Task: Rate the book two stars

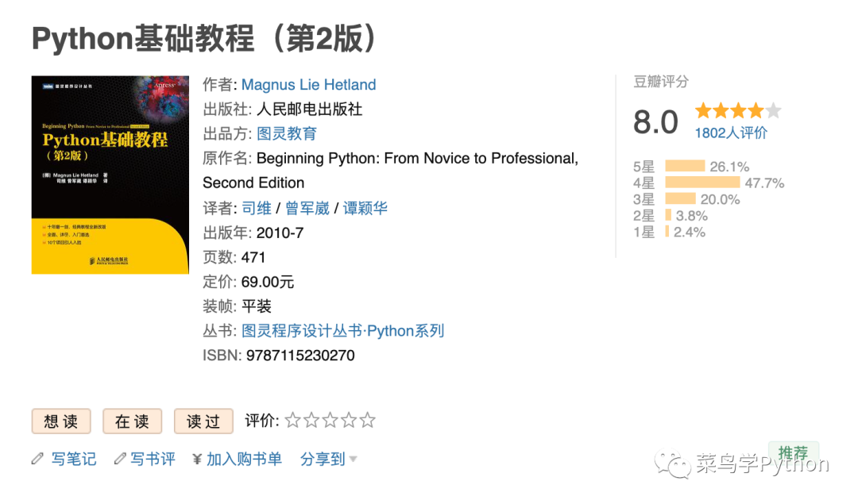Action: (x=312, y=421)
